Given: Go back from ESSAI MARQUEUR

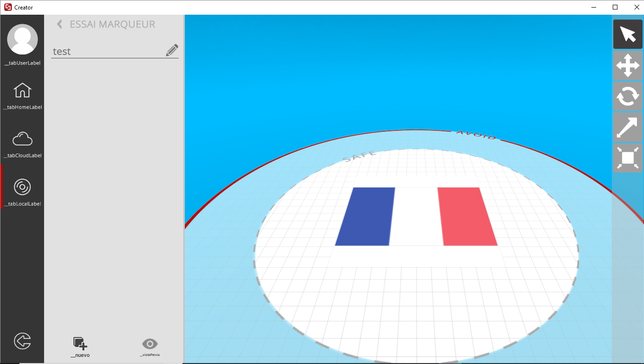Looking at the screenshot, I should pos(59,24).
